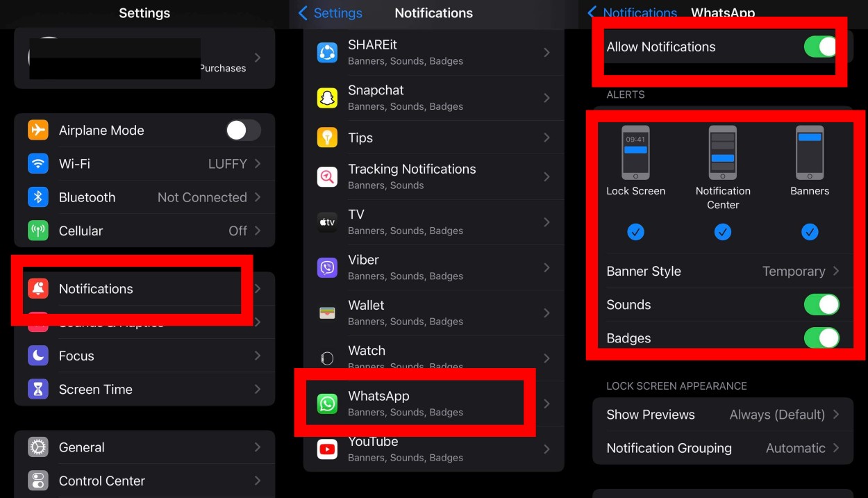Tap the chevron on the Wi-Fi row
The height and width of the screenshot is (498, 868).
258,164
